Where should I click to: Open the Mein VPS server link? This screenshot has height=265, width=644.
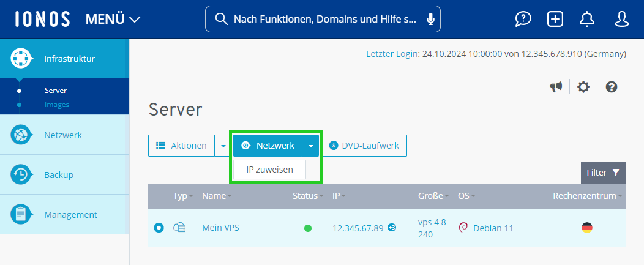point(220,227)
